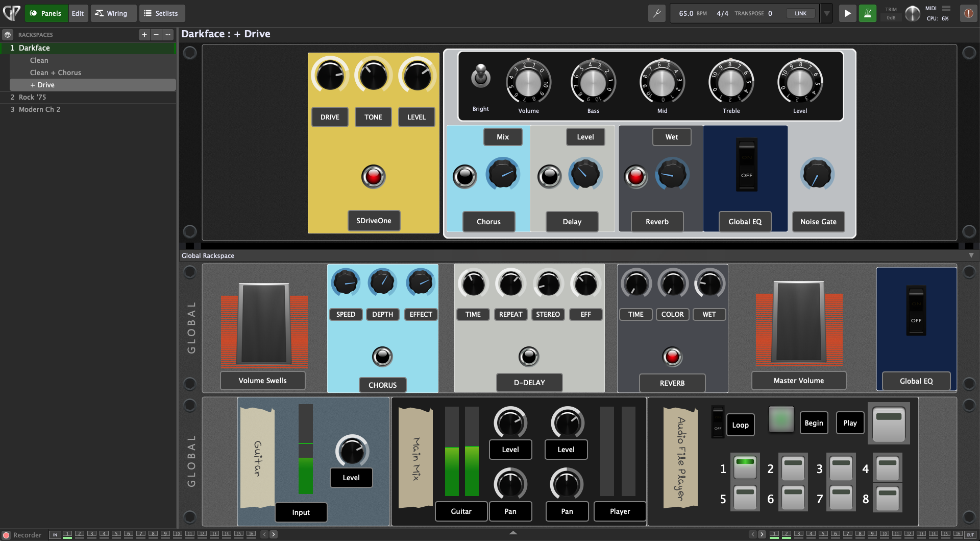Toggle the Bright switch on the amp
Screen dimensions: 980x541
480,76
